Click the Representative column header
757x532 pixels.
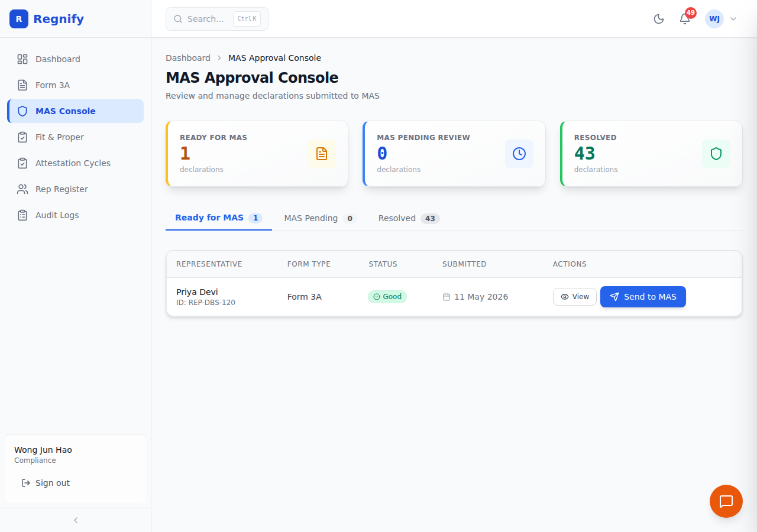click(x=209, y=264)
